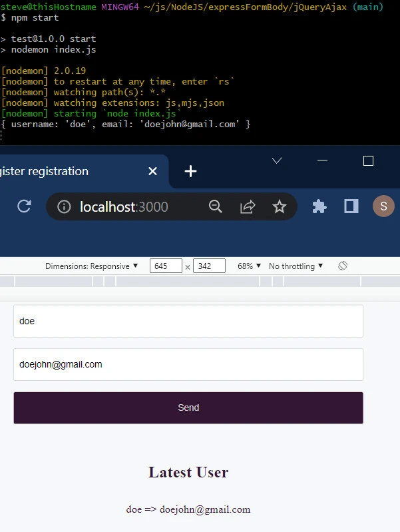Select the register registration tab
Viewport: 400px width, 532px height.
(x=53, y=171)
